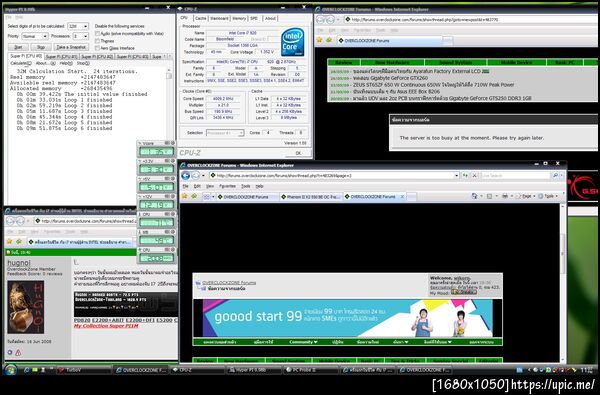Go back in the bottom-left IE window
The height and width of the screenshot is (395, 600).
(x=10, y=221)
